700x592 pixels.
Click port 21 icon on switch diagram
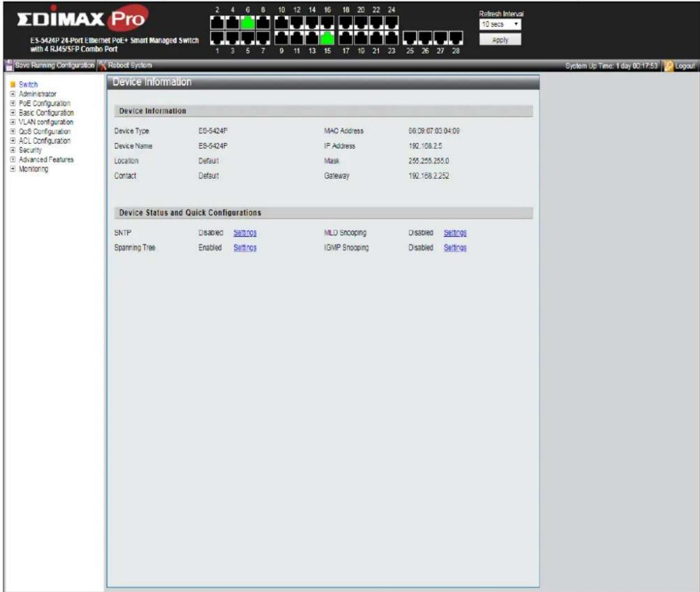[376, 38]
